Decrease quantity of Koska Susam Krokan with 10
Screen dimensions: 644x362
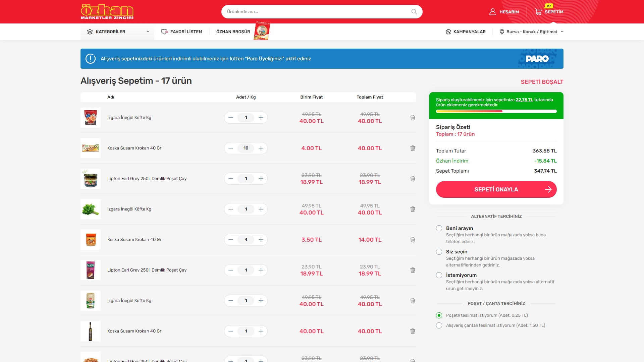pyautogui.click(x=231, y=148)
